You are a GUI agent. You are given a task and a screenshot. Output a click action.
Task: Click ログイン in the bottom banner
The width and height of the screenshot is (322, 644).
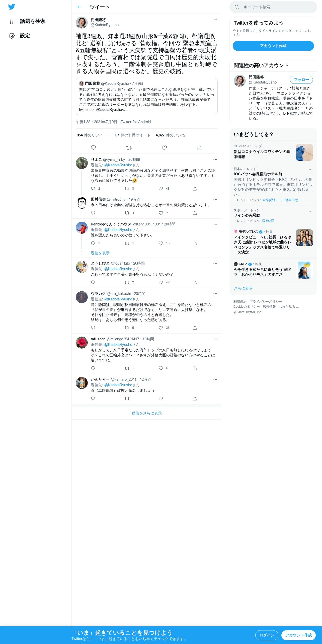(267, 635)
